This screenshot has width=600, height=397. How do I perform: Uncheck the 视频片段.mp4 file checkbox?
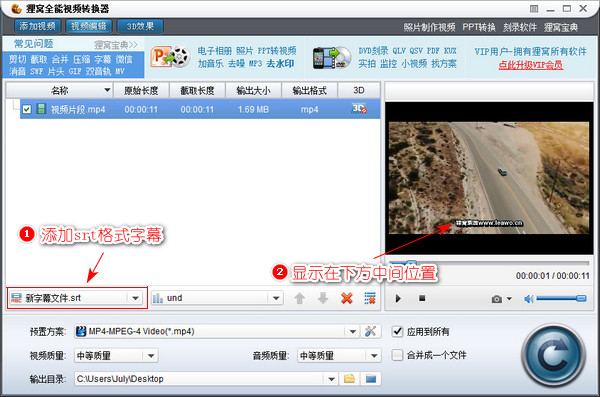click(x=26, y=109)
